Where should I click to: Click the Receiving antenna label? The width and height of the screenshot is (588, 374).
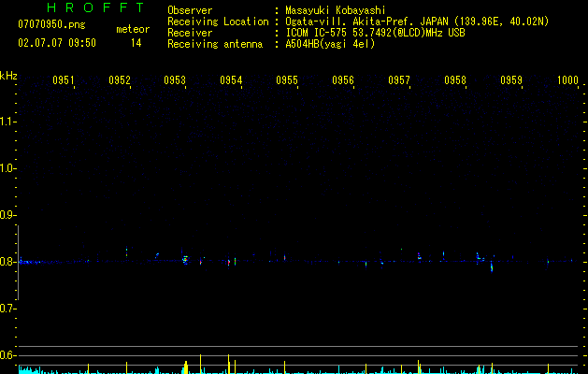[215, 44]
